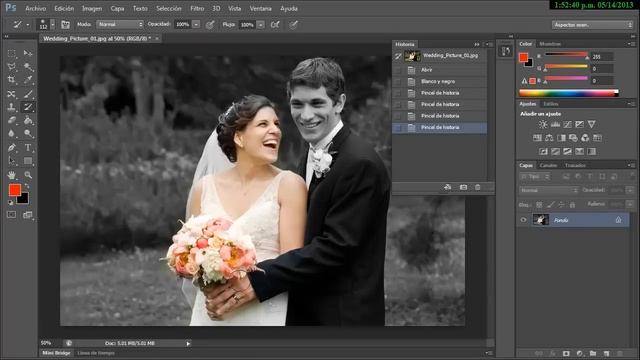
Task: Lock all on the layer (padlock icon)
Action: coord(572,204)
